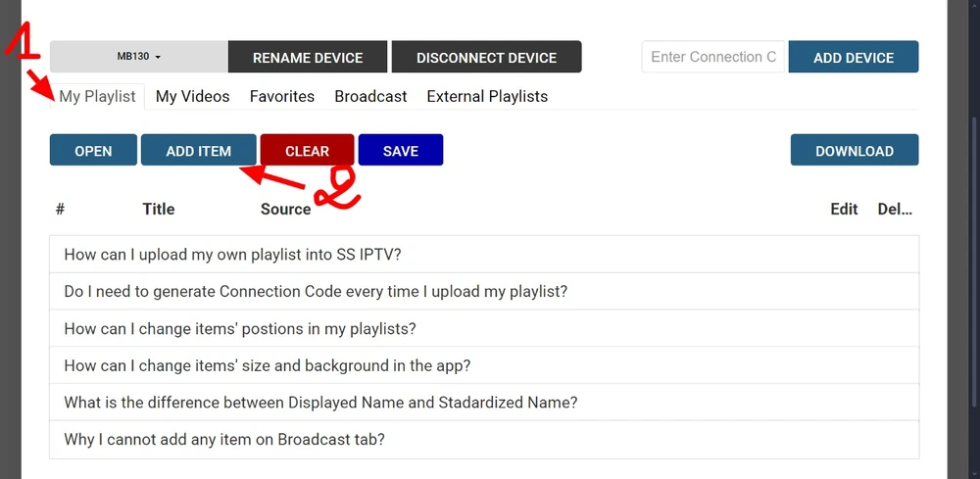
Task: Click the Add Device button
Action: click(853, 57)
